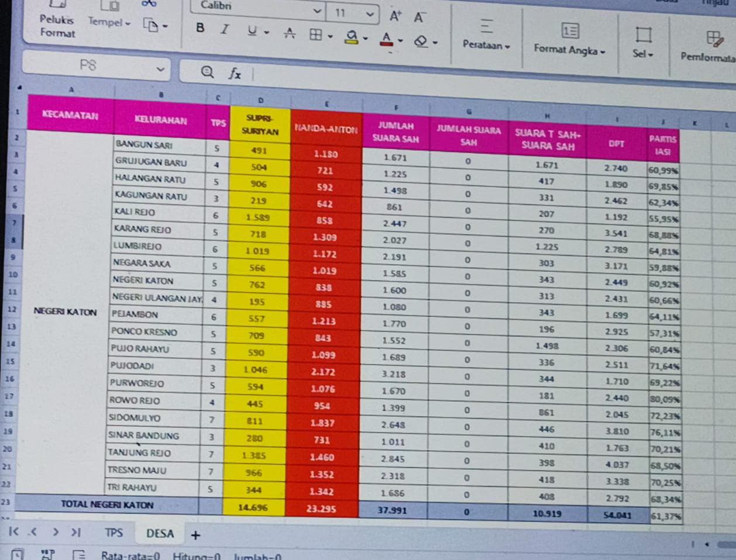Click the SUPRI-SURIYAN header cell
This screenshot has width=736, height=560.
tap(260, 125)
